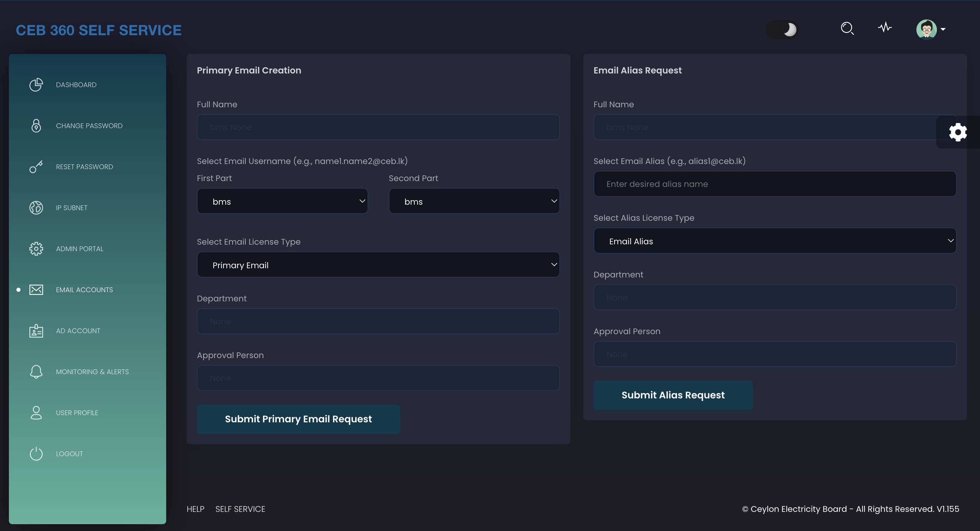Image resolution: width=980 pixels, height=531 pixels.
Task: Open ADMIN PORTAL menu item
Action: [80, 249]
